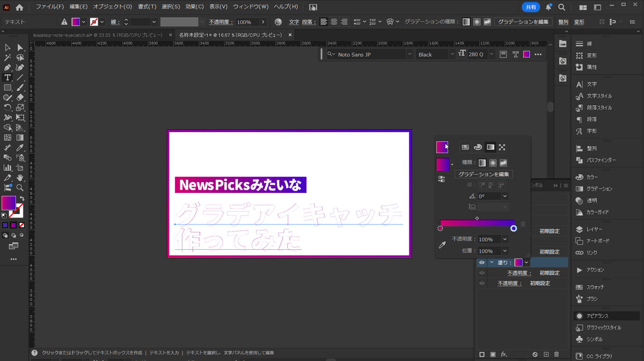The height and width of the screenshot is (361, 644).
Task: Select the right blue gradient stop
Action: [x=514, y=228]
